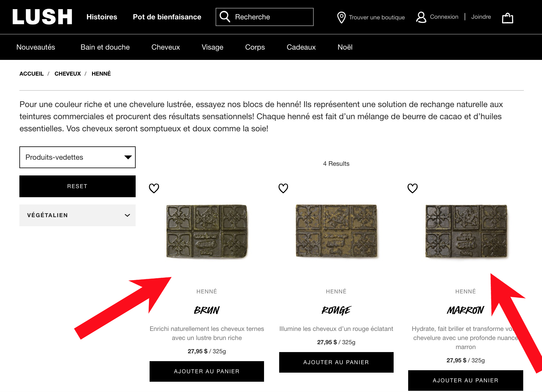Click the account profile icon
542x392 pixels.
pyautogui.click(x=421, y=17)
